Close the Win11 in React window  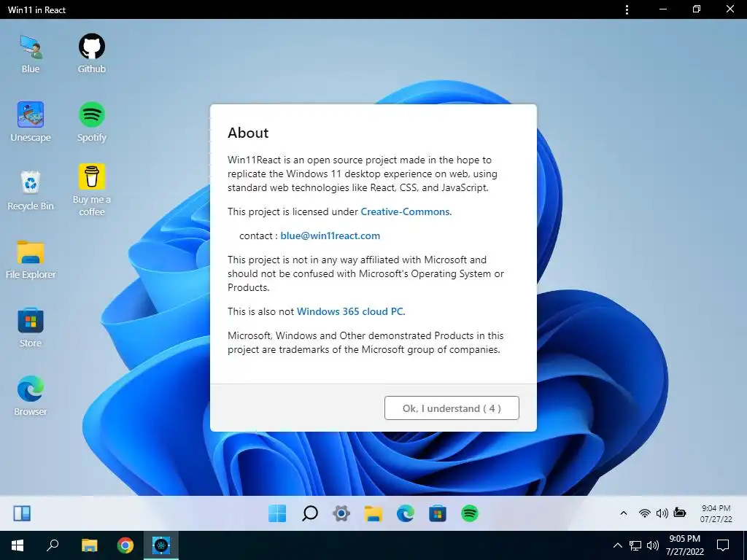(x=729, y=9)
